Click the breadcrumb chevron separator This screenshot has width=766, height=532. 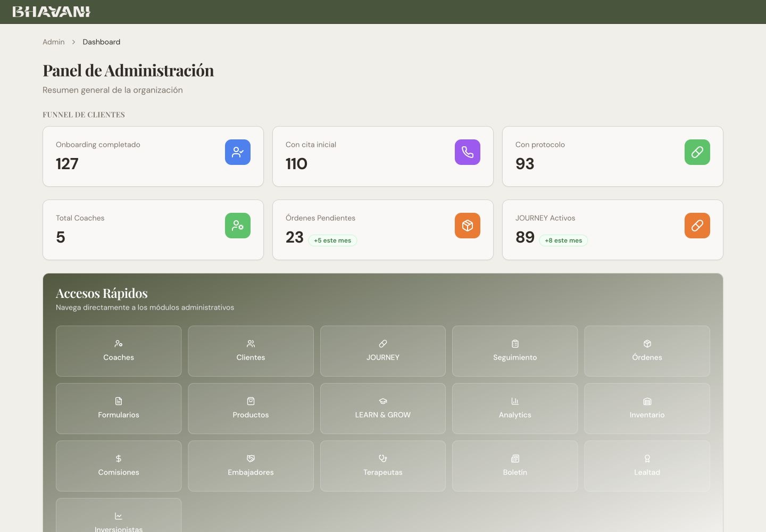coord(73,42)
